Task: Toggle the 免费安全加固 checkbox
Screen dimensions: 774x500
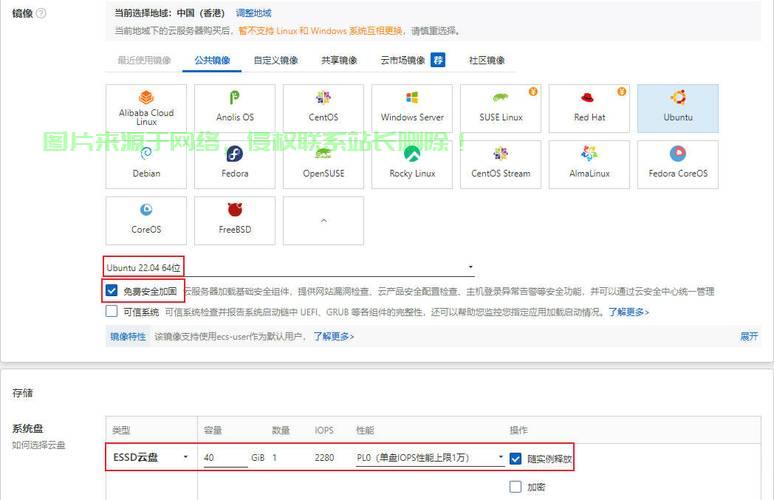Action: coord(112,290)
